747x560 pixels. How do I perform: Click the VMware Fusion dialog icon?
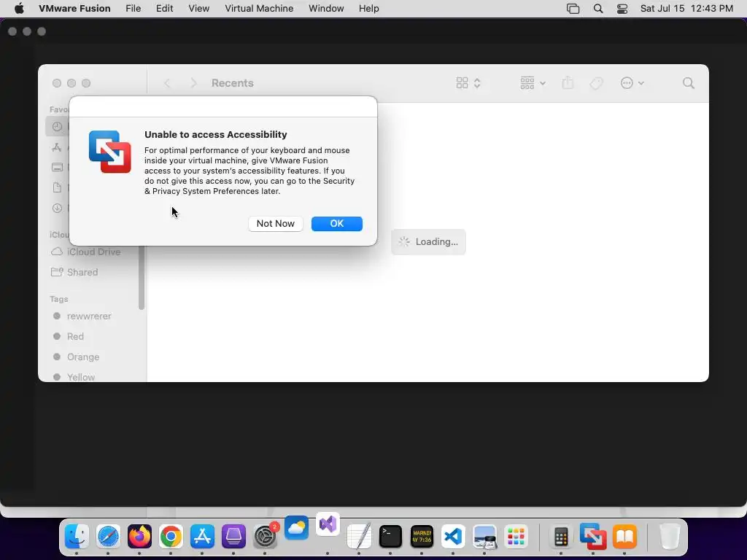click(x=109, y=152)
